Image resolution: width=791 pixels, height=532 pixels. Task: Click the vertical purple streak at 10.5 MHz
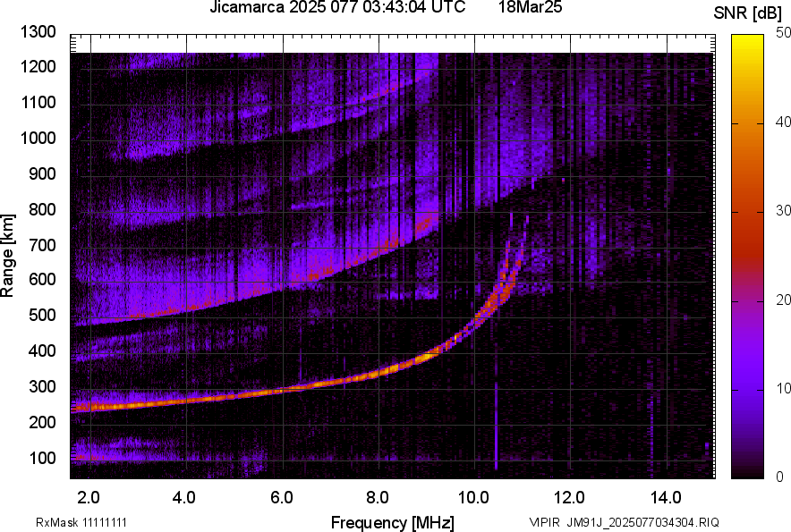[x=496, y=426]
